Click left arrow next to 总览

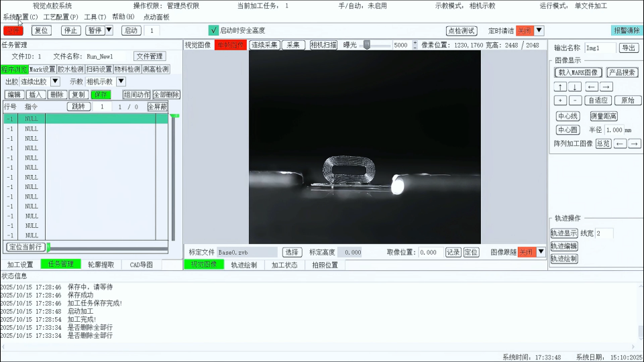620,143
